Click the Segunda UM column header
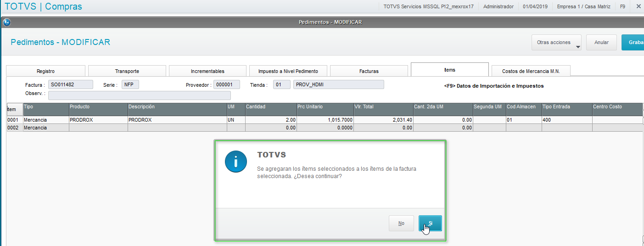Image resolution: width=644 pixels, height=246 pixels. click(x=489, y=109)
